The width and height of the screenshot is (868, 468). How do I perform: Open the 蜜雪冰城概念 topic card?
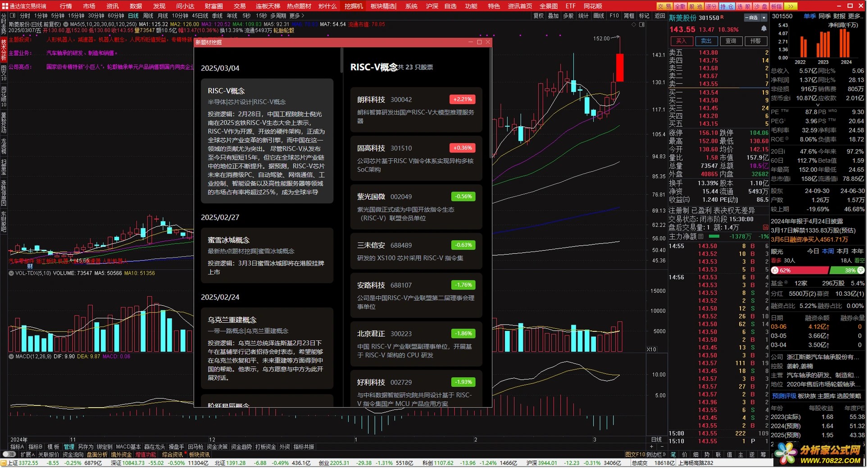[x=267, y=256]
